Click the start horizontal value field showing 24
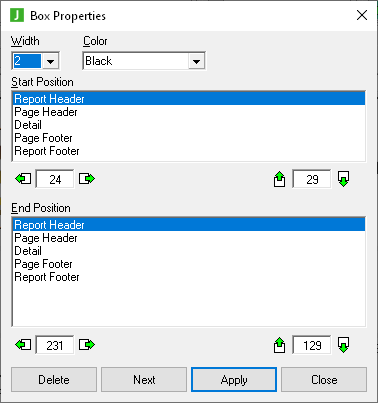The image size is (378, 403). tap(55, 179)
